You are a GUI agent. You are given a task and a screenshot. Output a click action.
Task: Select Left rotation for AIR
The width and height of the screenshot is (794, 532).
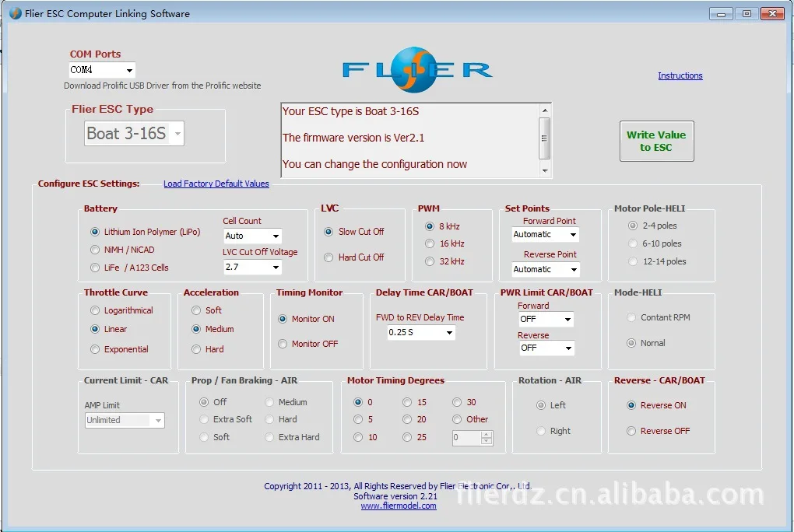[551, 405]
